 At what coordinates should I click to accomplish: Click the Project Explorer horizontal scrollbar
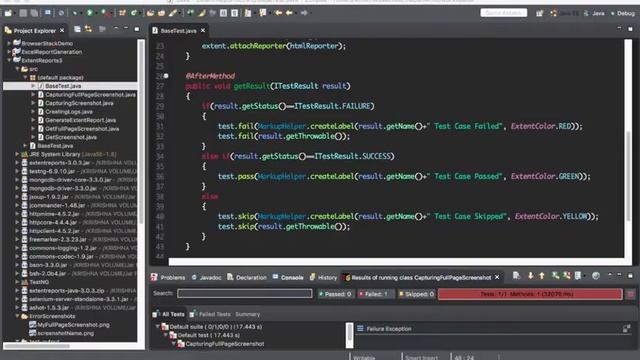pyautogui.click(x=37, y=346)
